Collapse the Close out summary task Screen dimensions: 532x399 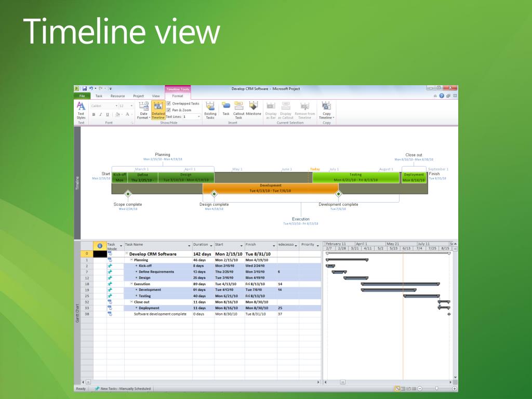point(131,302)
